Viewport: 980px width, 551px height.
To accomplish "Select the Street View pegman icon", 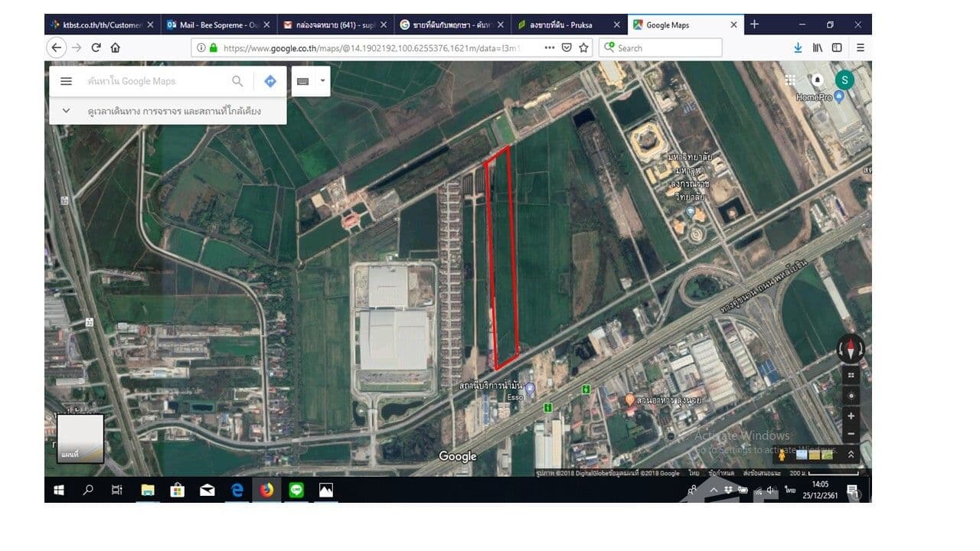I will coord(782,455).
